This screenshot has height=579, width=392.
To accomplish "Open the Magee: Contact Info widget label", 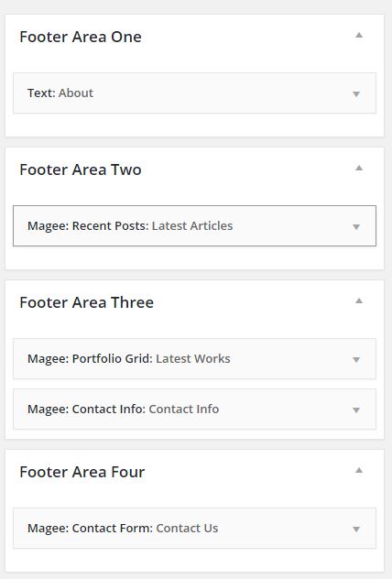I will 124,410.
